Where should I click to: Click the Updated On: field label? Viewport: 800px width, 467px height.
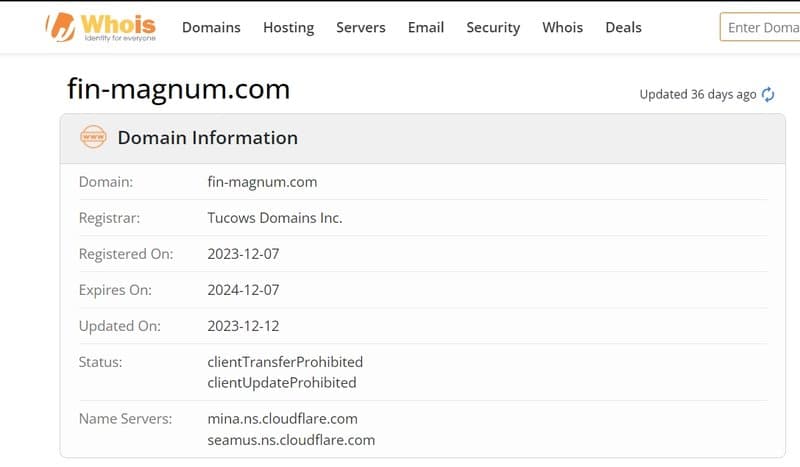click(120, 326)
